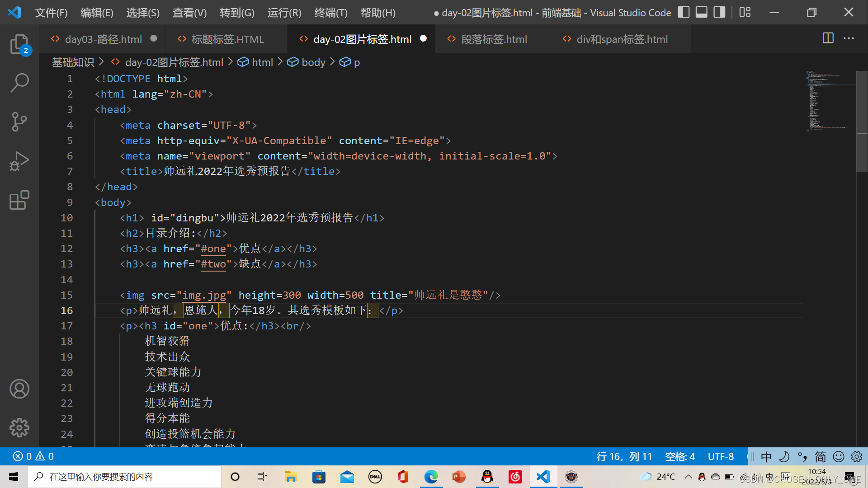Follow the #one href link on line 12
This screenshot has width=868, height=488.
(x=213, y=249)
